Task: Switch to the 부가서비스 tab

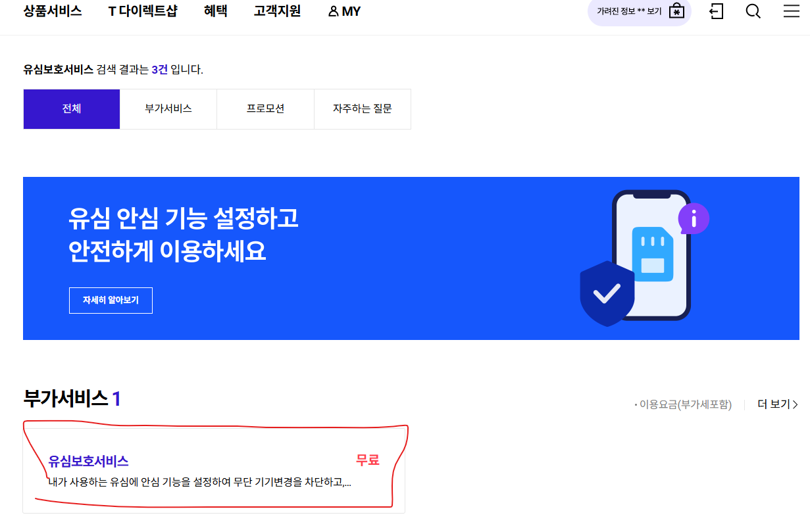Action: click(168, 109)
